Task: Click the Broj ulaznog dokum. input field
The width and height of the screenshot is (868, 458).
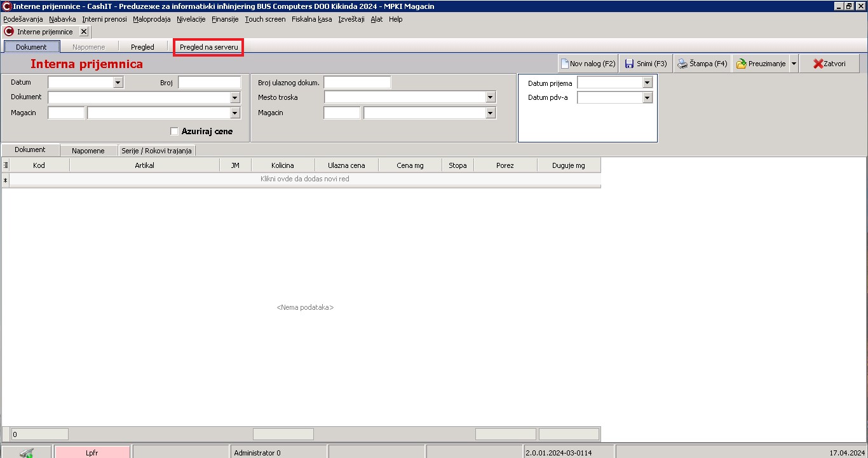Action: tap(357, 82)
